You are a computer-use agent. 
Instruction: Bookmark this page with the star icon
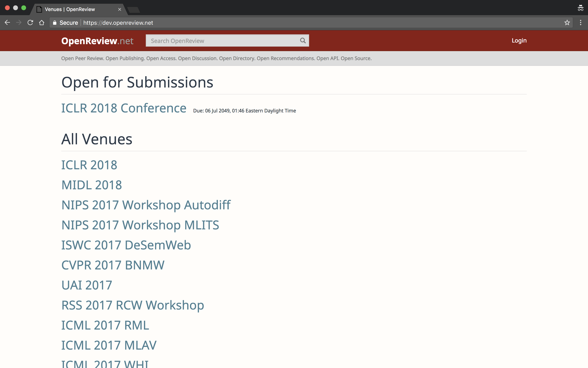tap(567, 23)
